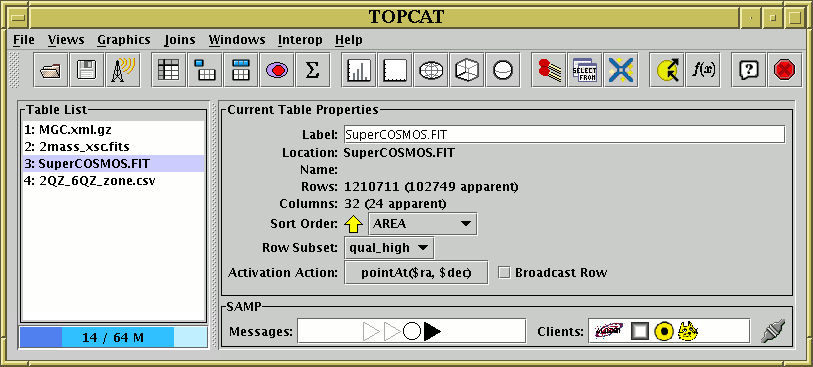Open the SELECT FROM TAP query icon
The height and width of the screenshot is (367, 813).
(585, 70)
